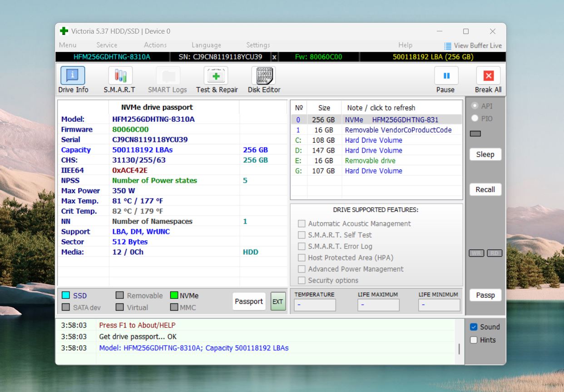Open the S.M.A.R.T test tubes icon
Screen dimensions: 564x392
coord(120,75)
